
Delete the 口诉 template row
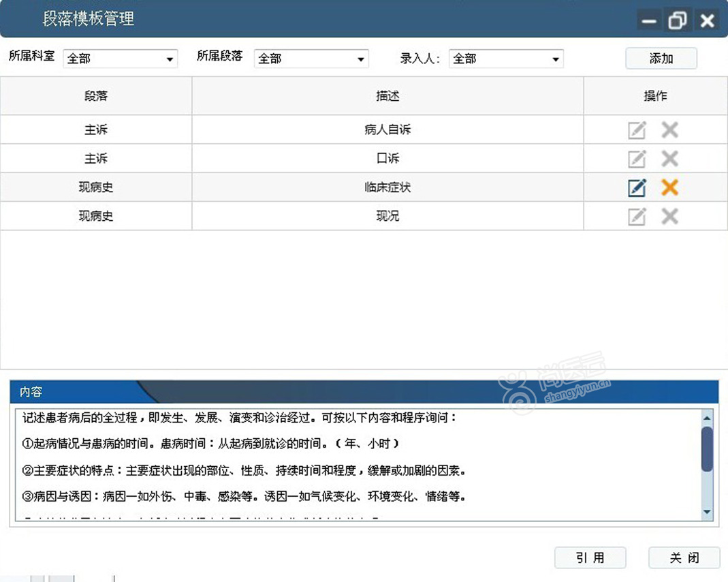tap(669, 159)
